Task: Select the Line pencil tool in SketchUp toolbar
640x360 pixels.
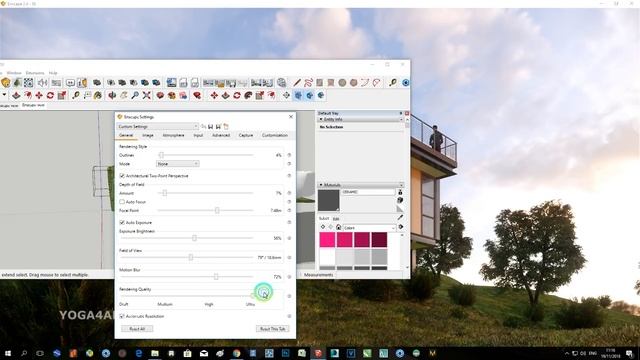Action: click(x=297, y=83)
